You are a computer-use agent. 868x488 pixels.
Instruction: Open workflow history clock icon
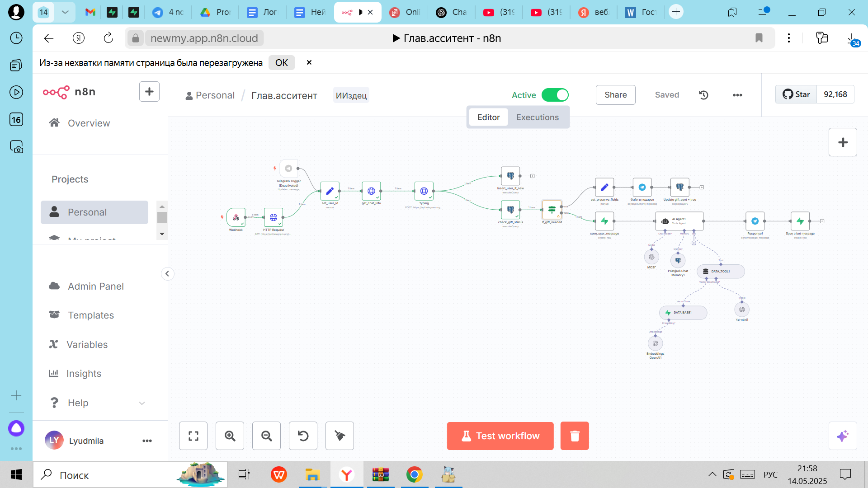coord(703,95)
